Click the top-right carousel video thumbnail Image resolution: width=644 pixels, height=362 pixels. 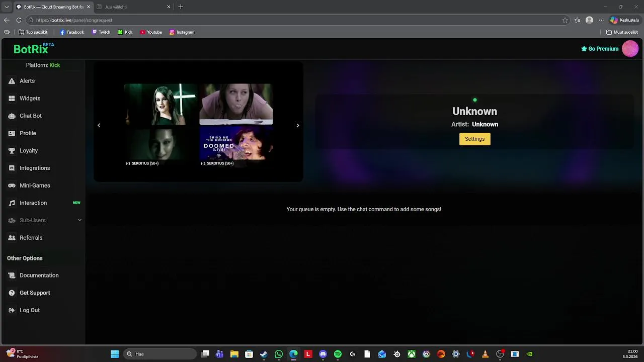(236, 104)
